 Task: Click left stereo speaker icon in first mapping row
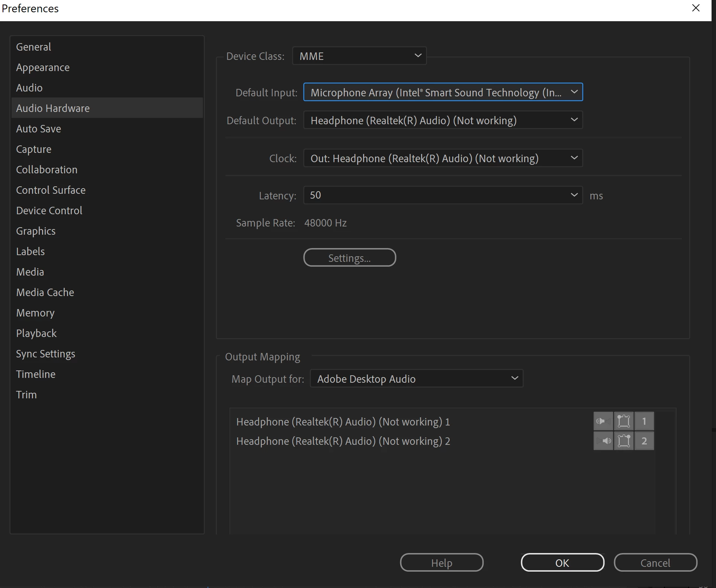point(603,421)
